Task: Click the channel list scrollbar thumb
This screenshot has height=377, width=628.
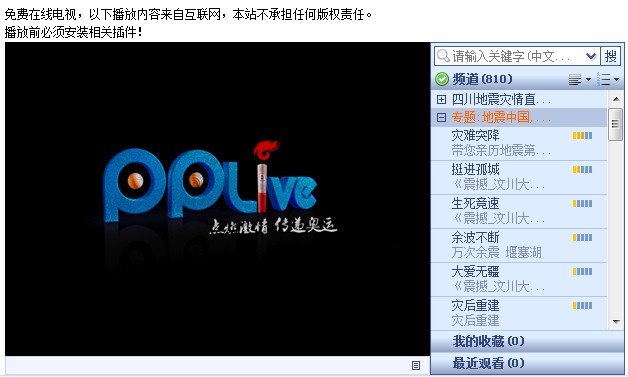Action: coord(616,125)
